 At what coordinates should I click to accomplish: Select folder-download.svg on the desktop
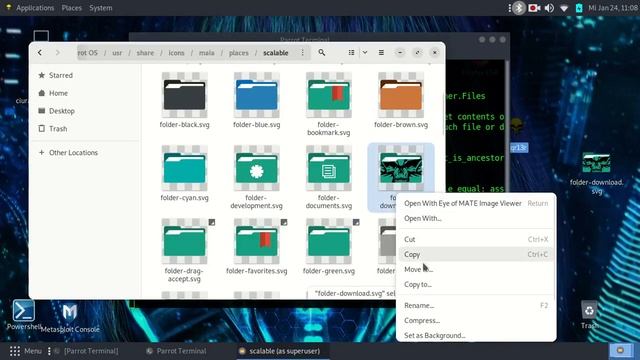coord(596,173)
